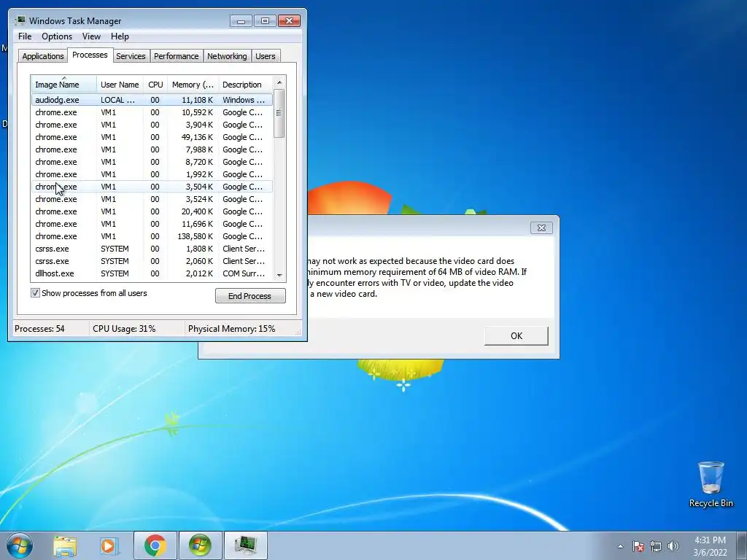
Task: Select chrome.exe using 8,720 K
Action: click(x=152, y=162)
